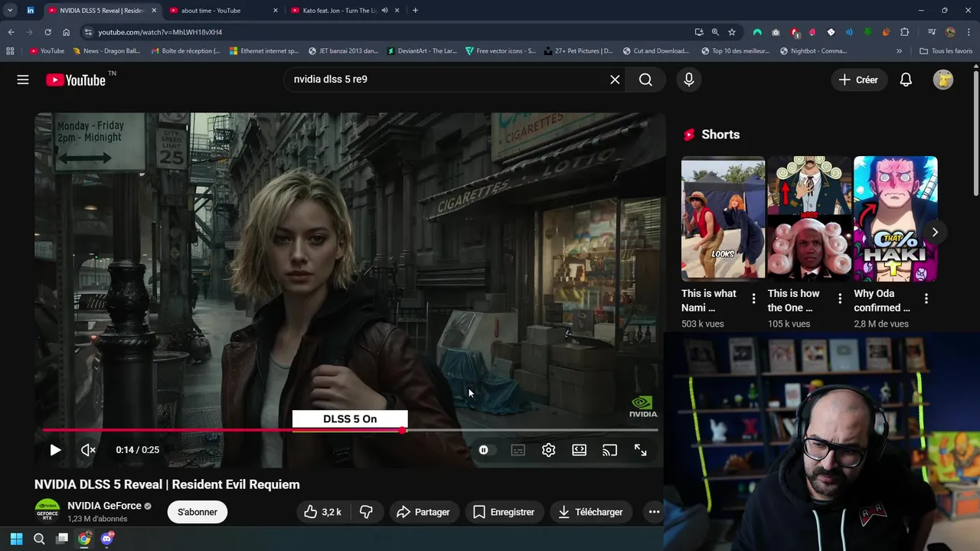Submit search with the magnifier button
980x551 pixels.
tap(645, 80)
